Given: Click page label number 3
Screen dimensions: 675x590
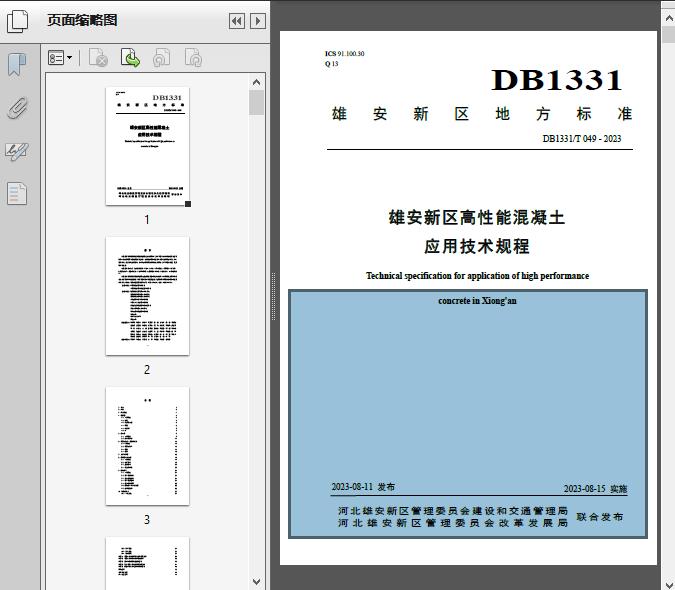Looking at the screenshot, I should pos(147,519).
